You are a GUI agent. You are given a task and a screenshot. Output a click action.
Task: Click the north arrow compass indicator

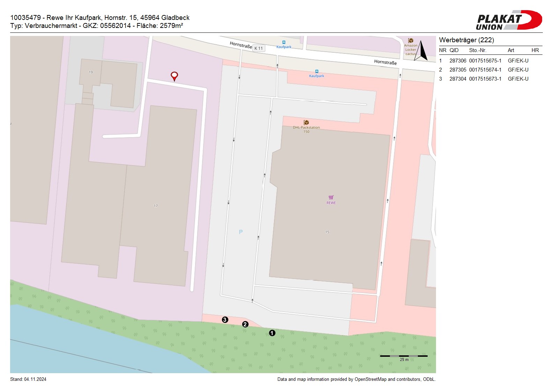(x=422, y=51)
